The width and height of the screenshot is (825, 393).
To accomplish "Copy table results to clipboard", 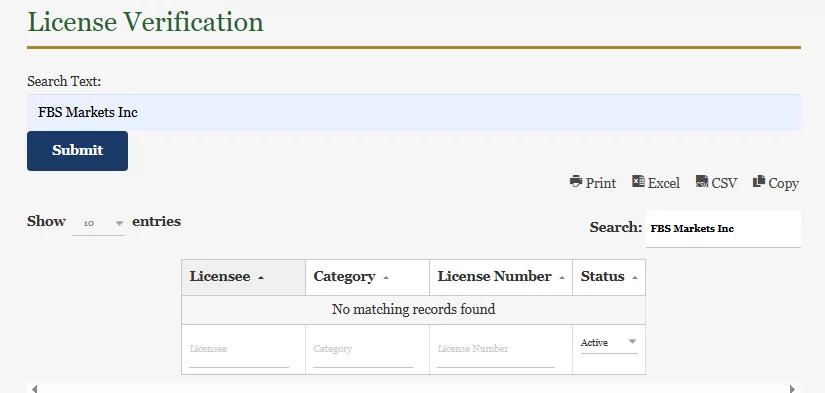I will 776,183.
